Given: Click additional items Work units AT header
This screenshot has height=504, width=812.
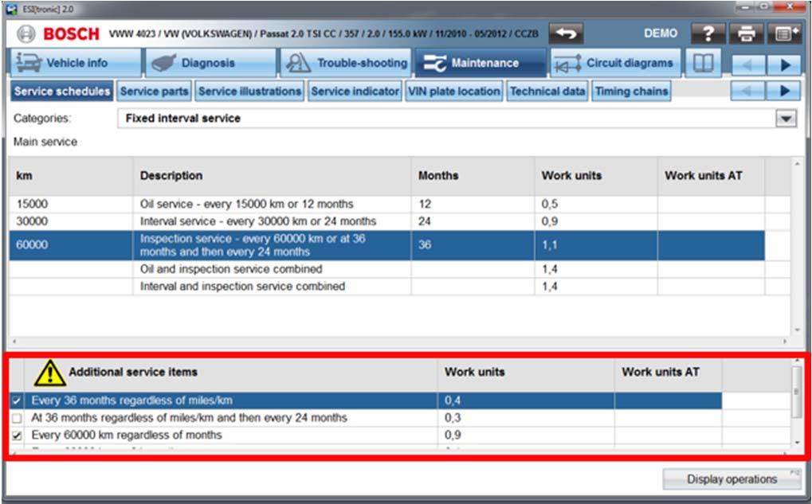Looking at the screenshot, I should click(x=668, y=373).
